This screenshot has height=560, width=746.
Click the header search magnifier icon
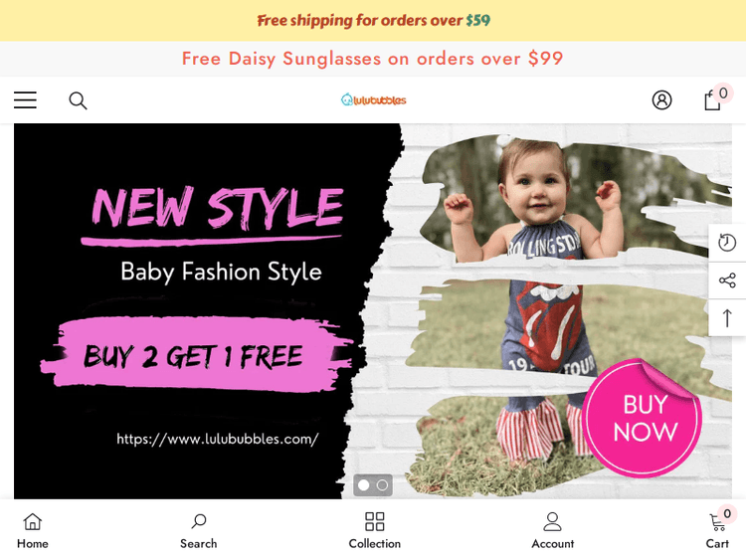click(78, 100)
